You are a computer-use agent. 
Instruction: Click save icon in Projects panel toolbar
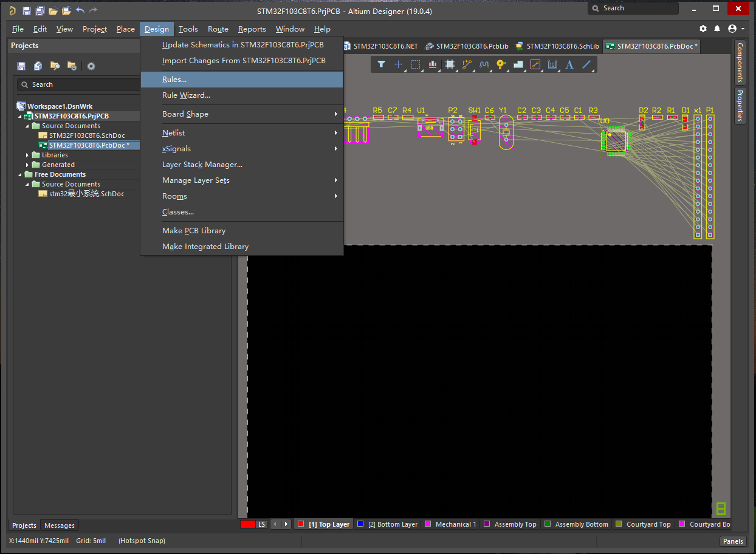click(21, 66)
